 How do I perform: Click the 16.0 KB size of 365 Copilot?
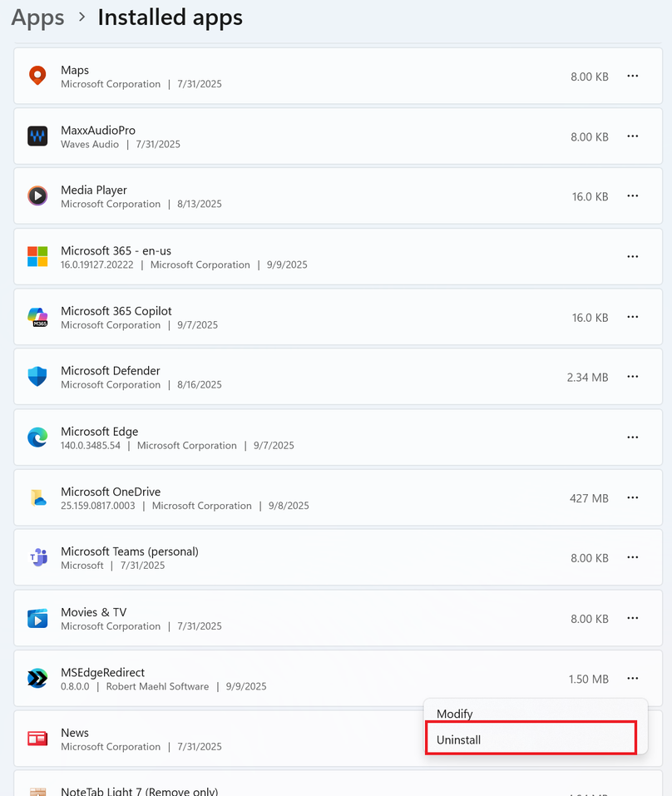pyautogui.click(x=590, y=317)
